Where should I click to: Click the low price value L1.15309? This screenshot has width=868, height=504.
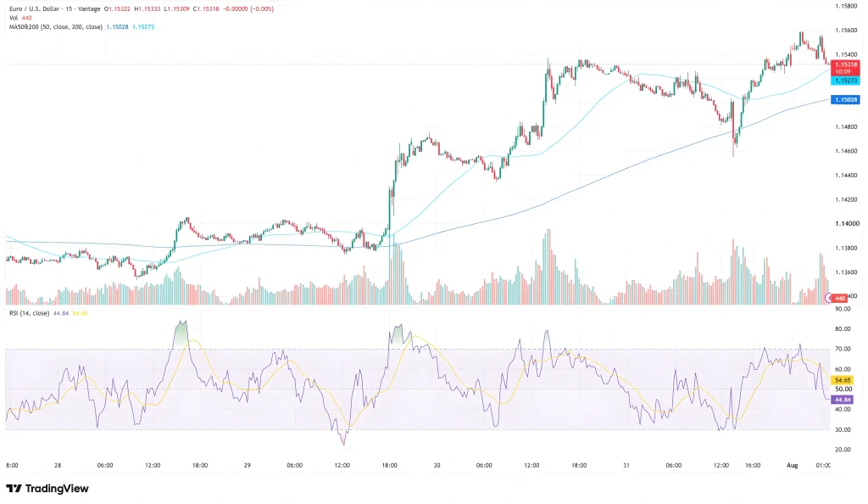(x=176, y=8)
